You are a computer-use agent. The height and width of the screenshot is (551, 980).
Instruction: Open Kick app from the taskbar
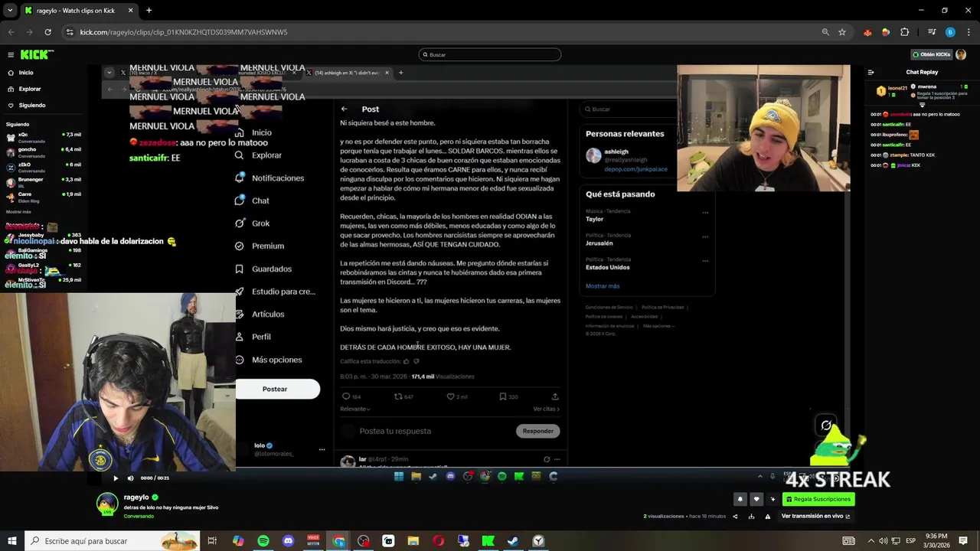point(488,541)
